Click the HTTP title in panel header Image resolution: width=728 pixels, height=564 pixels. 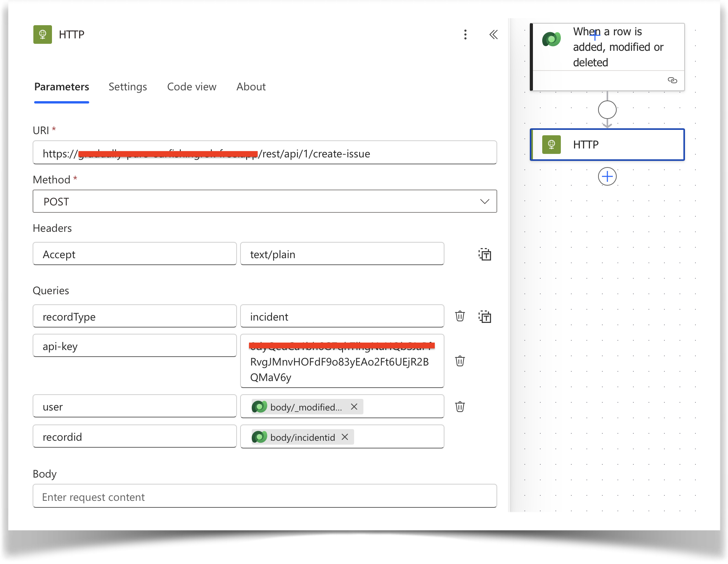click(x=72, y=34)
